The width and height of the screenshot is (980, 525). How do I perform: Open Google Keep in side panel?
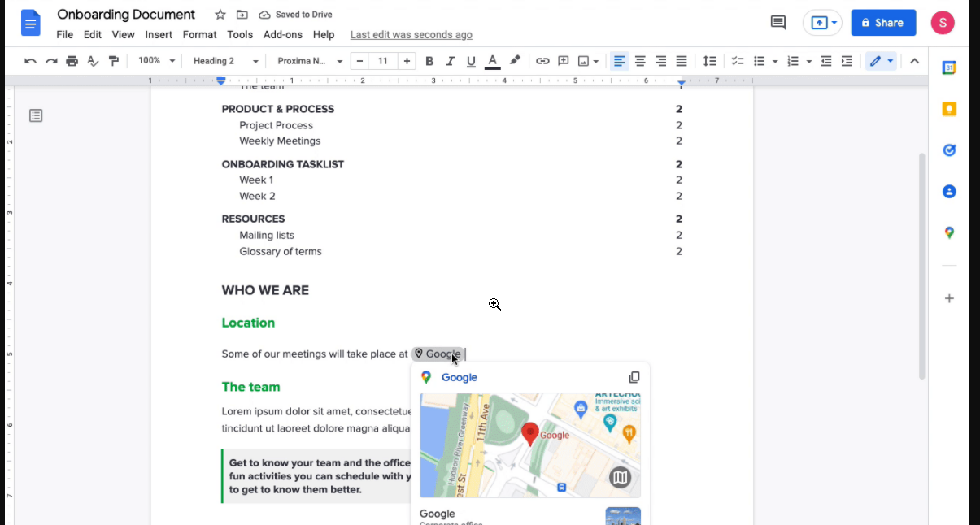coord(948,109)
